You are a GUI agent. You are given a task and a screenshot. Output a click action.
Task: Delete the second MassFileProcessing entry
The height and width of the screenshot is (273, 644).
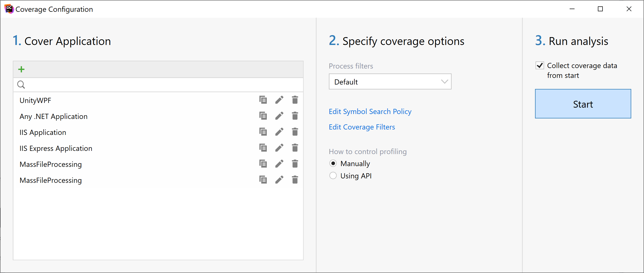[295, 180]
